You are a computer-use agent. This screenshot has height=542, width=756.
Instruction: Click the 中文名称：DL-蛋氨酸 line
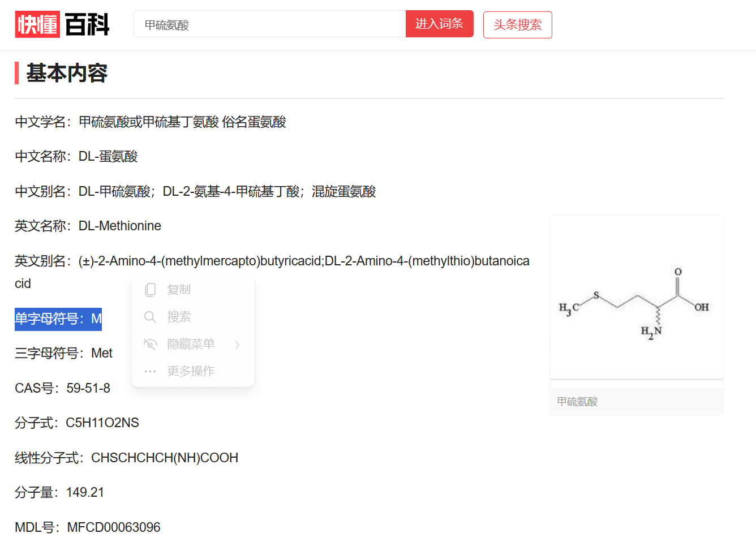[x=76, y=156]
